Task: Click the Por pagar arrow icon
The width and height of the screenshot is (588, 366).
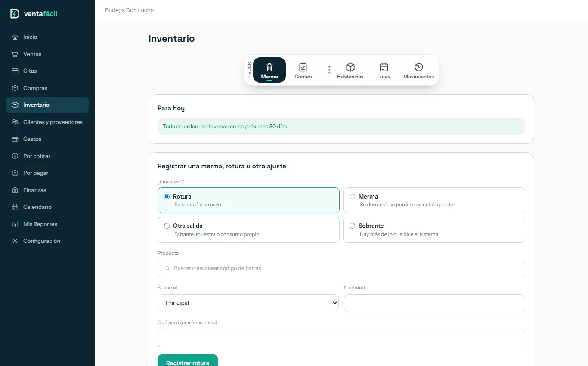Action: click(15, 173)
